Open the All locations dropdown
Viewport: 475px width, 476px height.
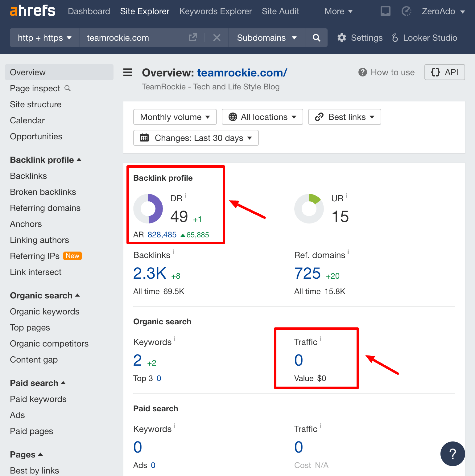(x=262, y=117)
